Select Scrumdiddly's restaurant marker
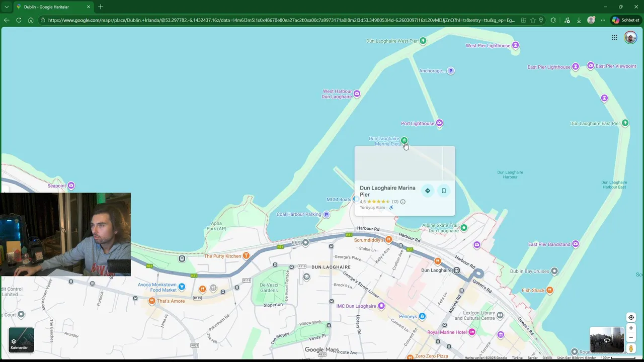Screen dimensions: 644x362 point(388,240)
